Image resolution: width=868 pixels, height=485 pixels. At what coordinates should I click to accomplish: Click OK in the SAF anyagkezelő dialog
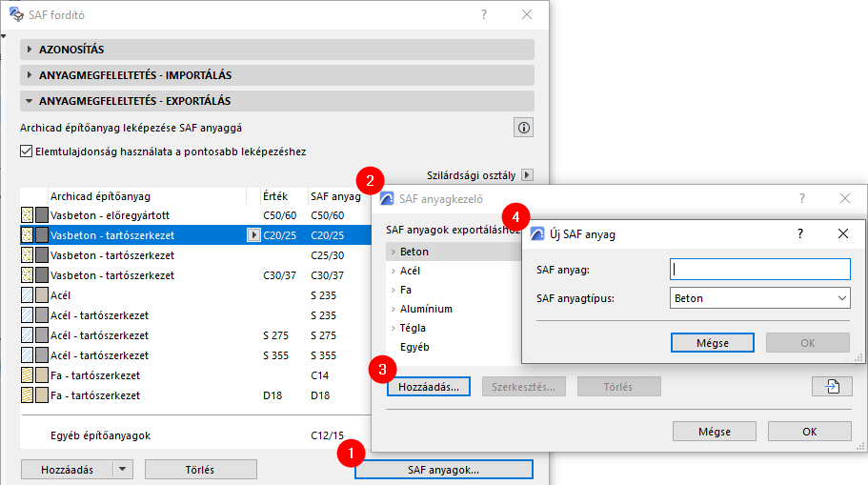point(809,432)
